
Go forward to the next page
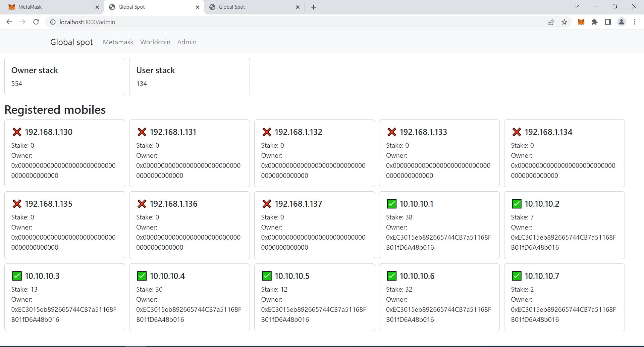click(22, 22)
